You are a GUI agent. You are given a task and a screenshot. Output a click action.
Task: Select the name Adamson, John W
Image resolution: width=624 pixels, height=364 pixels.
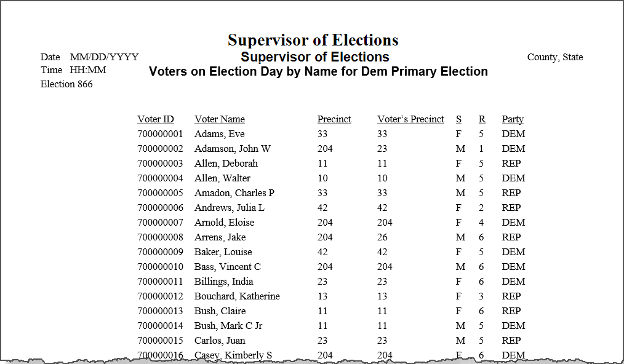click(233, 149)
